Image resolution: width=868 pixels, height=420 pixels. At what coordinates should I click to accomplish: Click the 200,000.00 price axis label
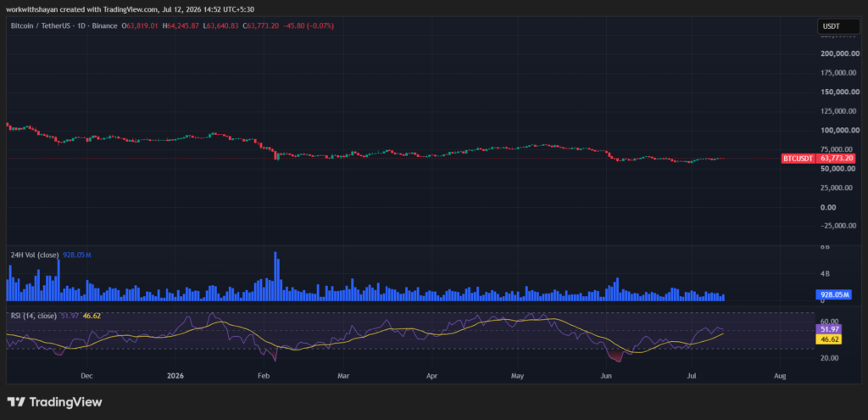click(840, 53)
